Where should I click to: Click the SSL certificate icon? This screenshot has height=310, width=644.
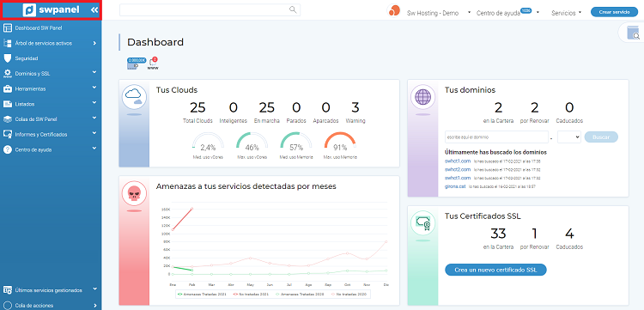[x=422, y=223]
